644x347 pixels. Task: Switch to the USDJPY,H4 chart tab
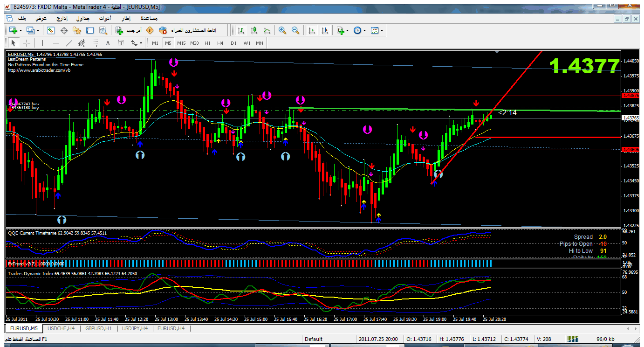coord(135,328)
